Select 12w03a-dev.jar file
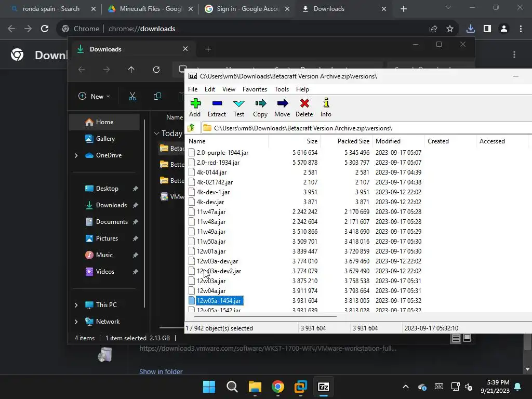532x399 pixels. coord(218,261)
